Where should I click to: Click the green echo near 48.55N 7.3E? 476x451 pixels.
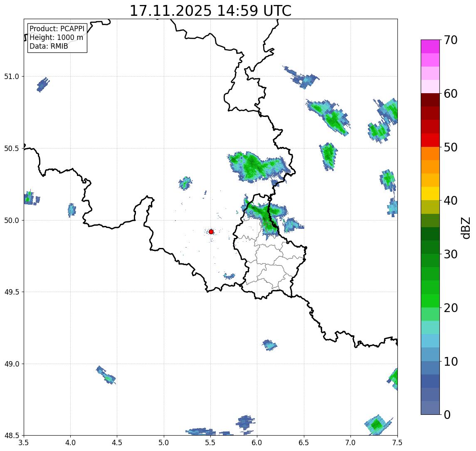378,424
